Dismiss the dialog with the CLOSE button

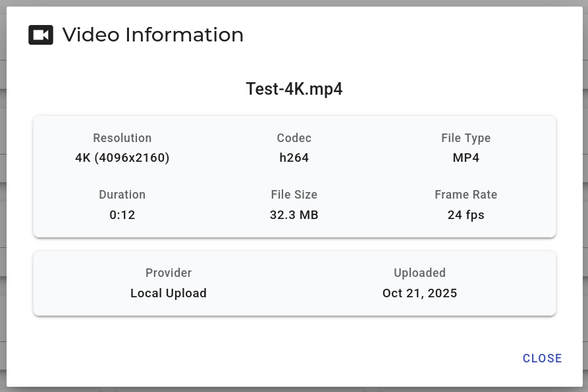coord(542,358)
